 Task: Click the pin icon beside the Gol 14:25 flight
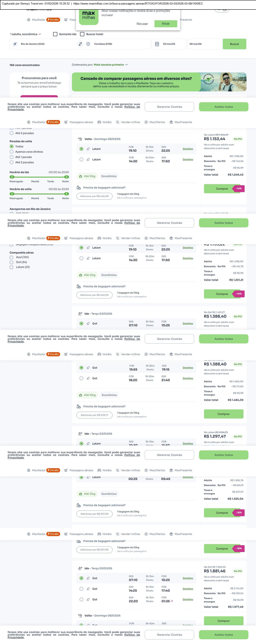88,589
